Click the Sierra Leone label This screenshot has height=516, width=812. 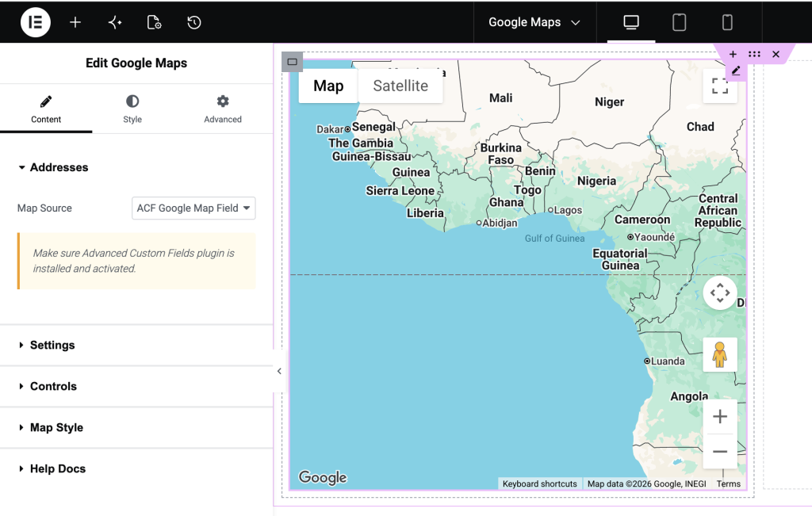[x=400, y=191]
